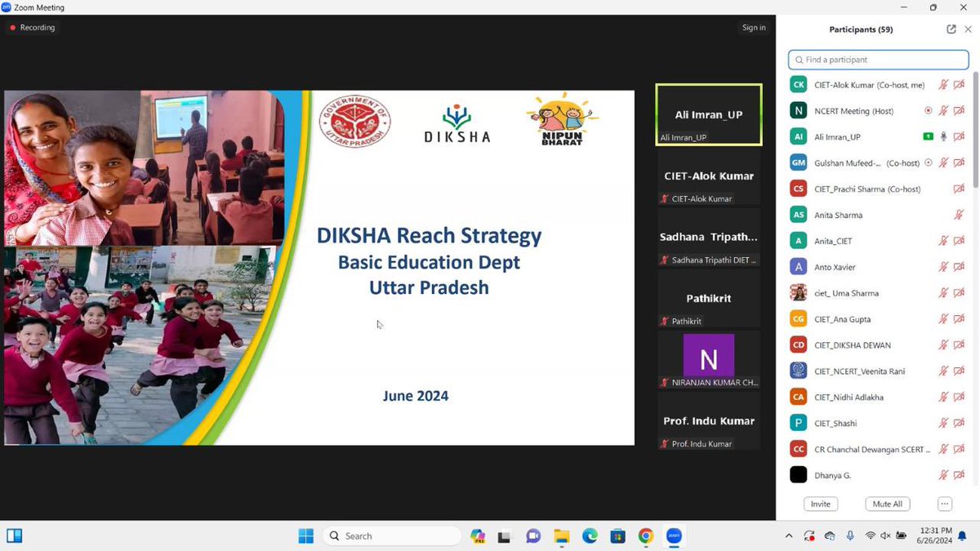Click CIET_DIKSHA DEWAN's muted microphone icon
The width and height of the screenshot is (980, 551).
(943, 345)
